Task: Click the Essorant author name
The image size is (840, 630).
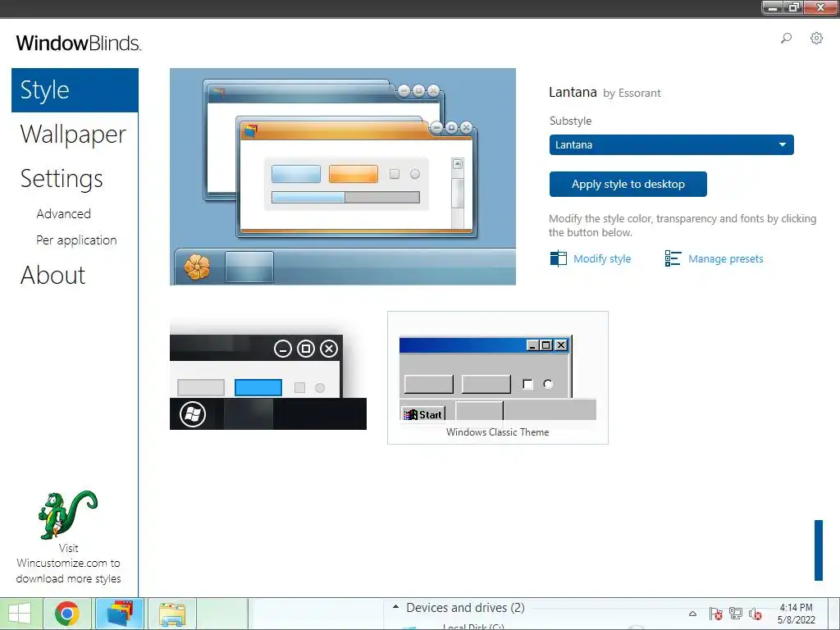Action: pyautogui.click(x=639, y=94)
